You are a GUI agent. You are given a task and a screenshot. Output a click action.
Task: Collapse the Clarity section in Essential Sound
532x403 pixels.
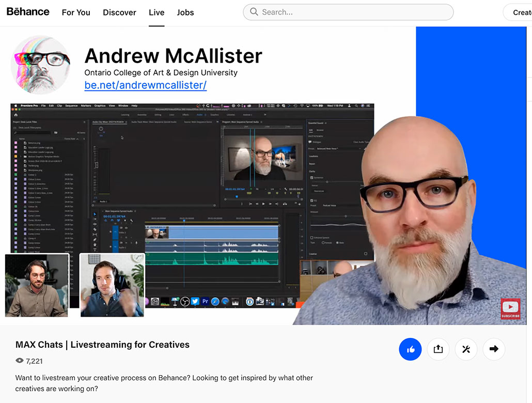[x=312, y=172]
